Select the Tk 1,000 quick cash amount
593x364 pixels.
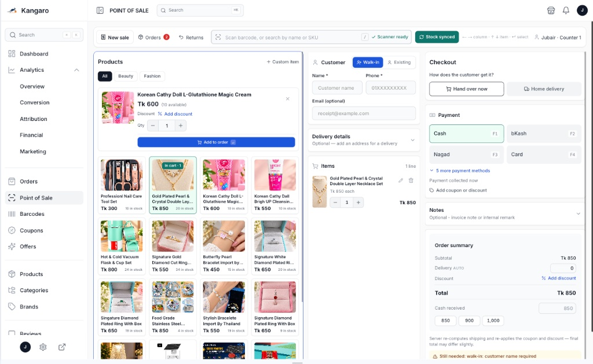click(x=493, y=321)
